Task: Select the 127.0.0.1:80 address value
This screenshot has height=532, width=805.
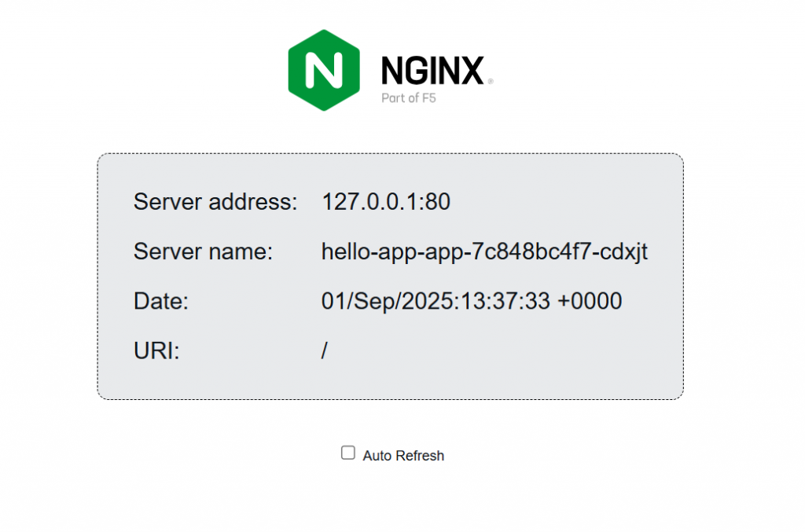Action: point(386,202)
